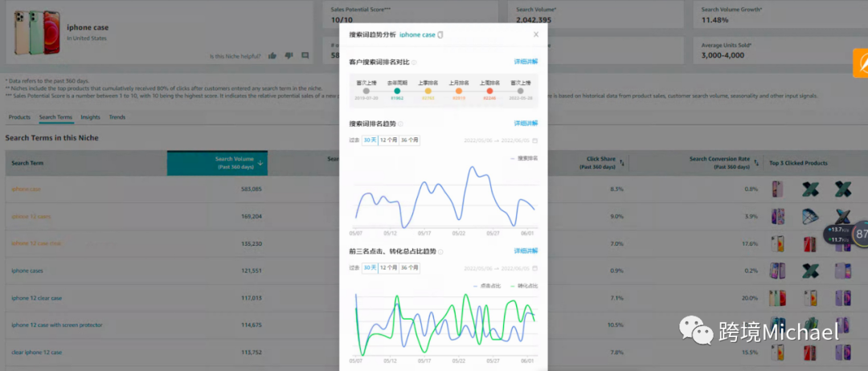Viewport: 868px width, 371px height.
Task: Open the 'iphone 12 clear case' search term
Action: 36,298
